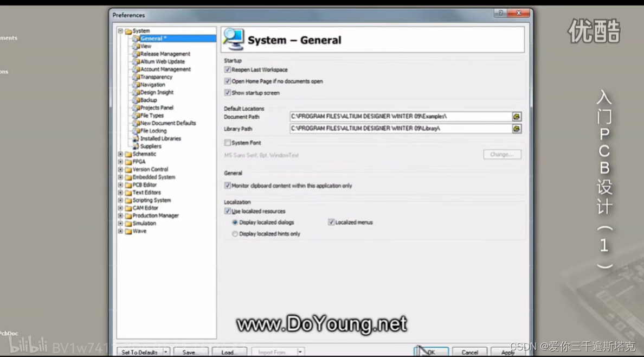Click the Installed Libraries page icon
The height and width of the screenshot is (357, 644).
tap(136, 138)
